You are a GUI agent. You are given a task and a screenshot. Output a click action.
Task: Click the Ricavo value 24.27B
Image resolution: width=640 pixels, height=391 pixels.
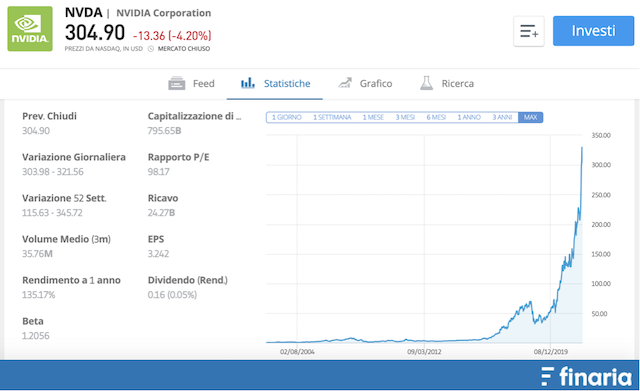pos(161,213)
